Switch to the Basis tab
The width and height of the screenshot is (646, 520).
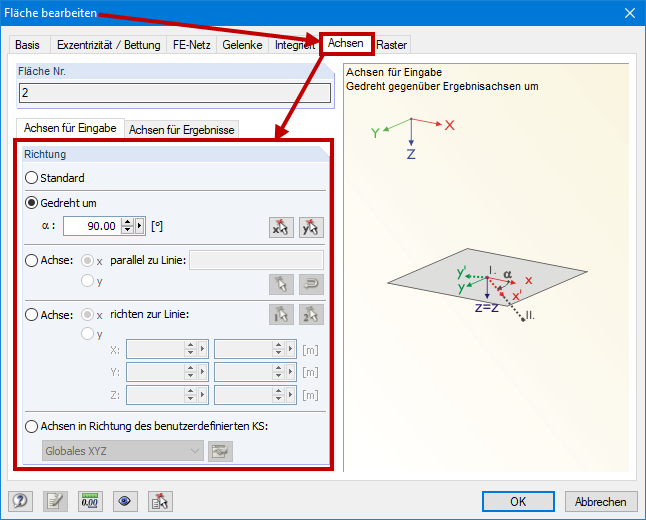coord(27,45)
